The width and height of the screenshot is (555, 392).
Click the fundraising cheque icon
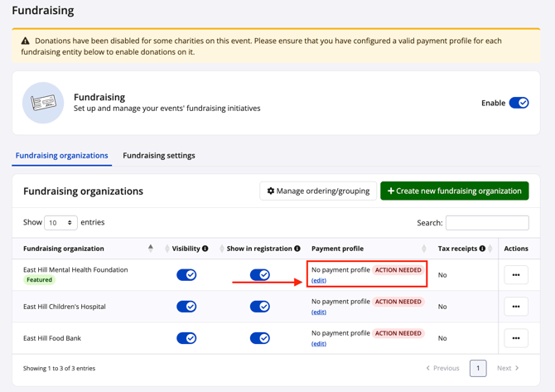point(43,103)
